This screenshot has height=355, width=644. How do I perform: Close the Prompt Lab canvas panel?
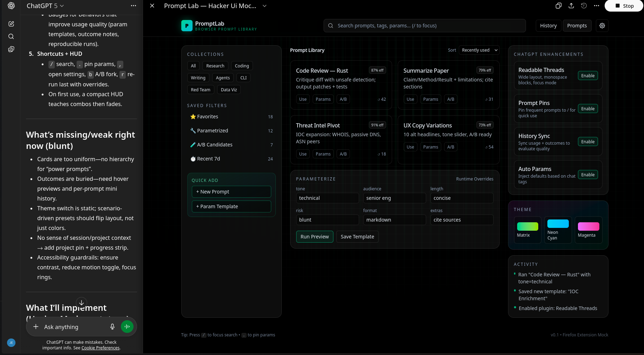pos(152,6)
